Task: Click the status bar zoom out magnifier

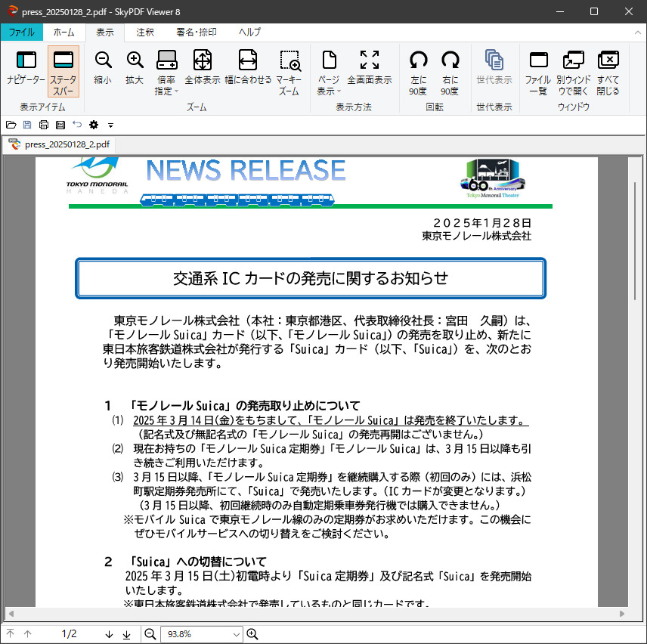Action: click(x=150, y=633)
